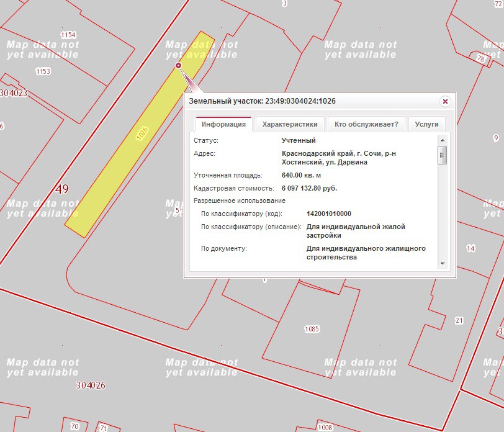
Task: Click the parcel label 1153
Action: click(x=43, y=71)
